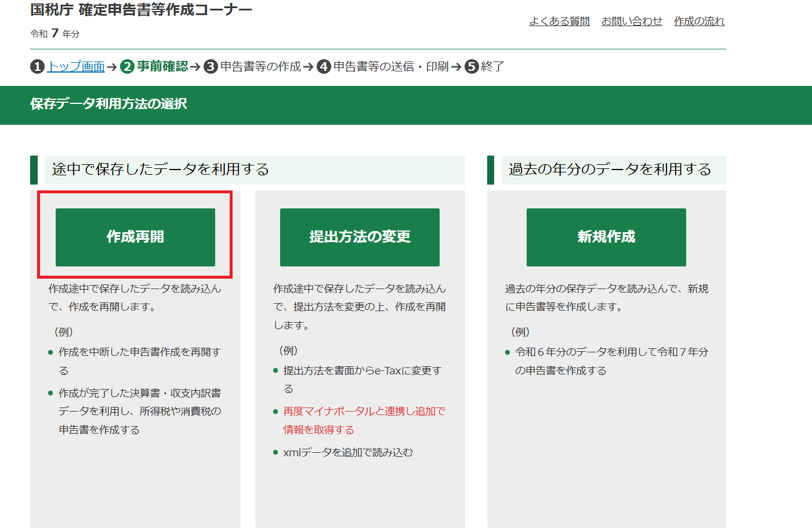Click the 途中で保存したデータを利用する heading
This screenshot has width=812, height=530.
(x=161, y=170)
